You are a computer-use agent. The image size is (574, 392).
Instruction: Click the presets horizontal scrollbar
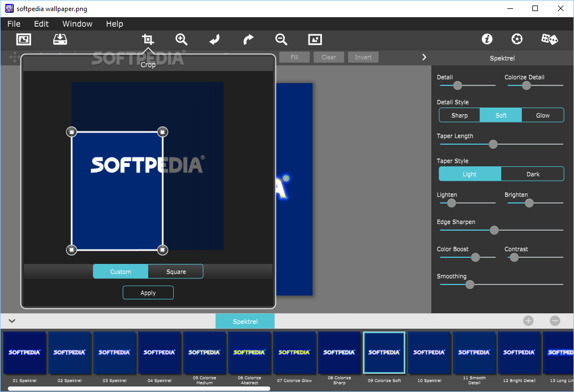tap(139, 389)
